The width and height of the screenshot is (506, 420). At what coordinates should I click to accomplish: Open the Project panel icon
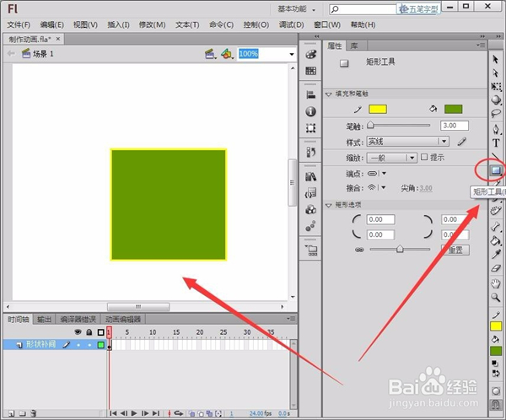[311, 250]
